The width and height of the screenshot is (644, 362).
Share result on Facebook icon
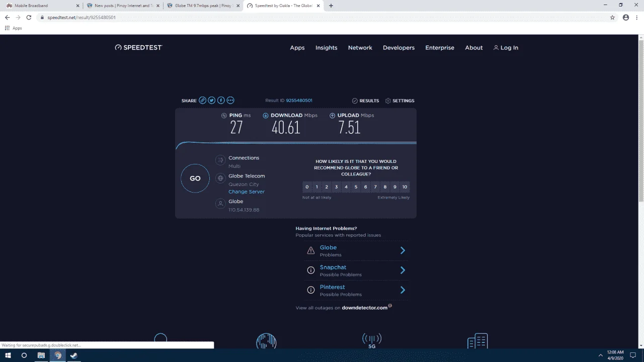[221, 101]
